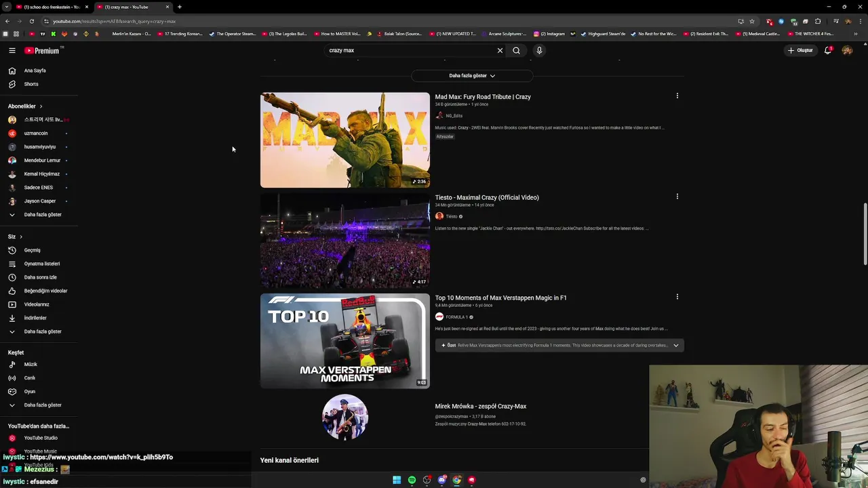The height and width of the screenshot is (488, 868).
Task: Open more options for Tiesto Maximal Crazy video
Action: coord(677,197)
